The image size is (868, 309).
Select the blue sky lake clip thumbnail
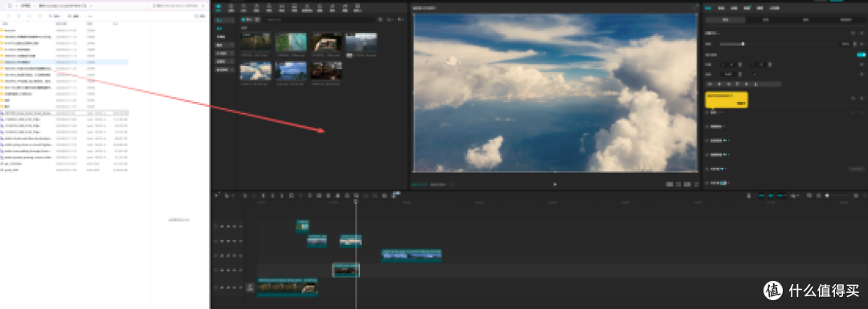(291, 71)
